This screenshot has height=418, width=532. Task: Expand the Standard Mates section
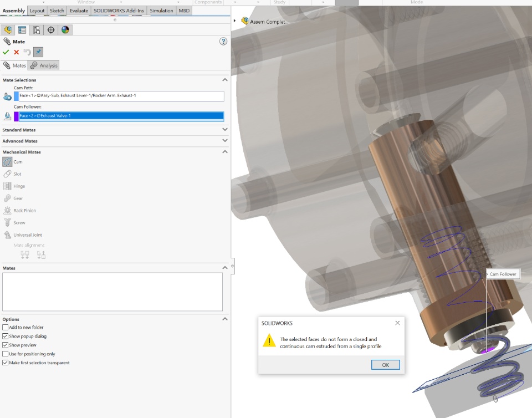[x=224, y=130]
